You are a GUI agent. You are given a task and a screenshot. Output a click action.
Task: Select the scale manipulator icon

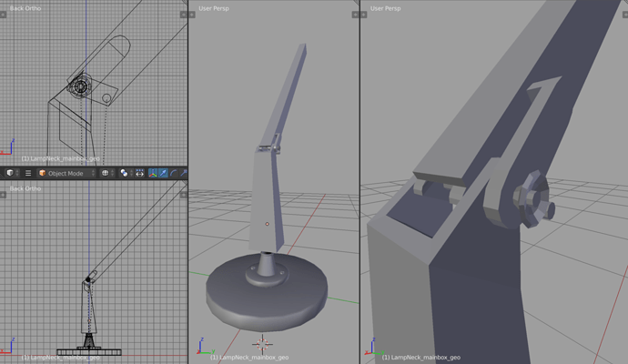184,173
